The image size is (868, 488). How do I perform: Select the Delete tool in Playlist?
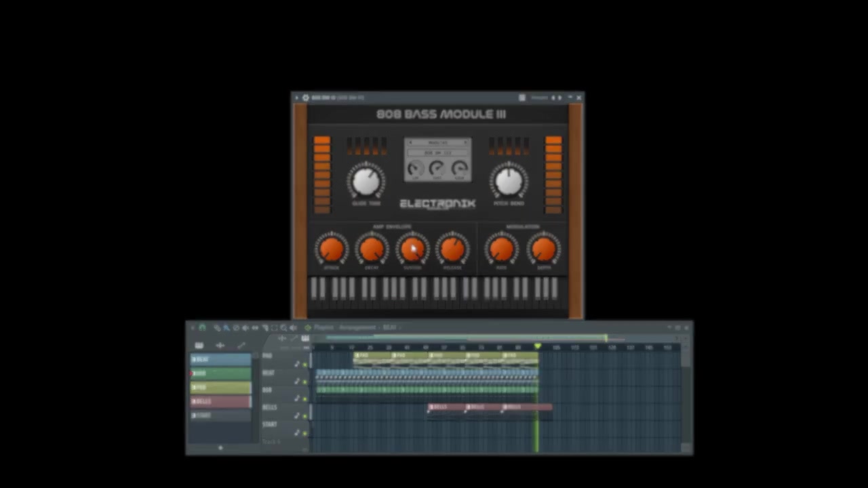[x=236, y=328]
